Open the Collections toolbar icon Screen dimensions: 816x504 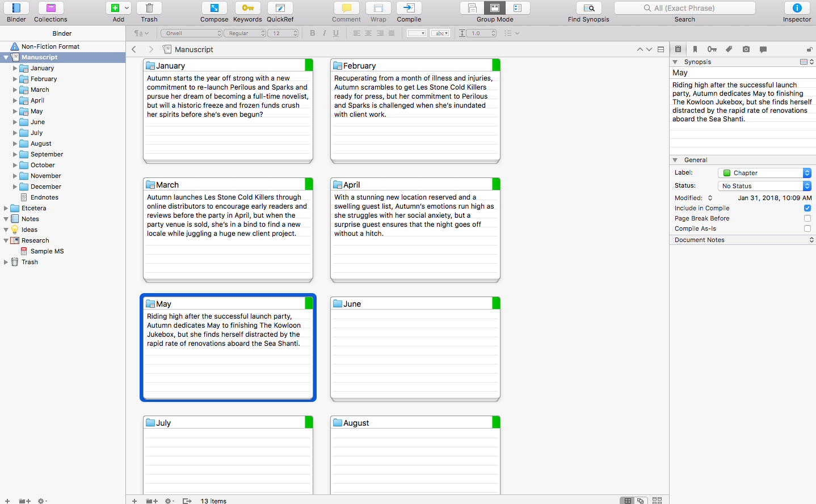(51, 8)
